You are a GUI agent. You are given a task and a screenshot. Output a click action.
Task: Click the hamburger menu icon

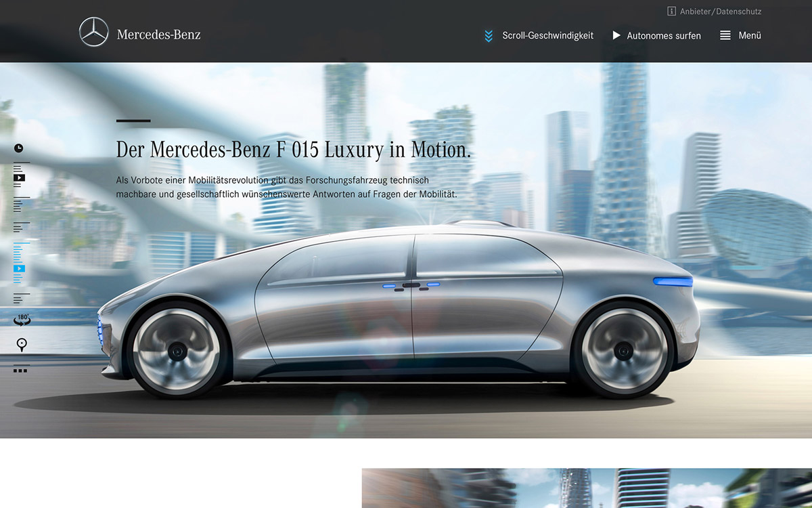(x=725, y=35)
